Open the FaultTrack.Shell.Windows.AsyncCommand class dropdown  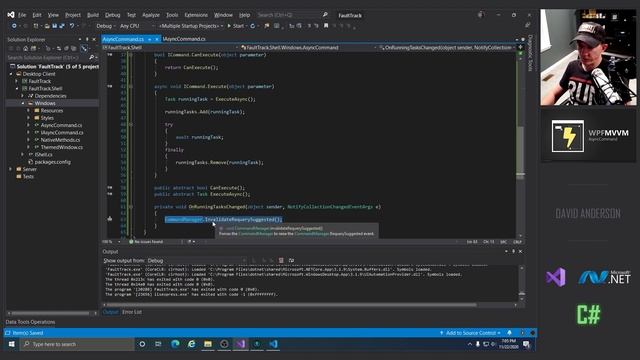click(x=309, y=47)
